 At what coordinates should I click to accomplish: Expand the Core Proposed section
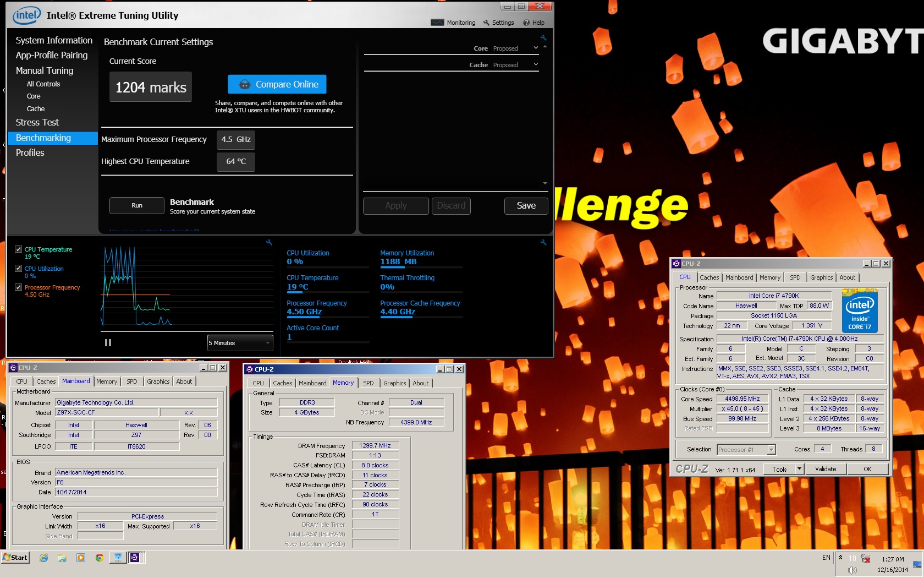(536, 48)
